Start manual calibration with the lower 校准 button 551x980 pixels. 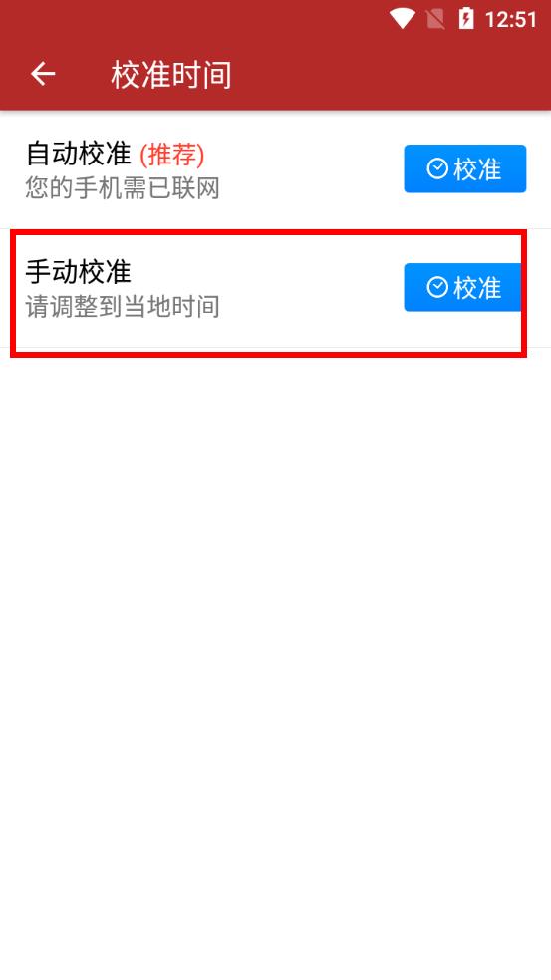(464, 287)
